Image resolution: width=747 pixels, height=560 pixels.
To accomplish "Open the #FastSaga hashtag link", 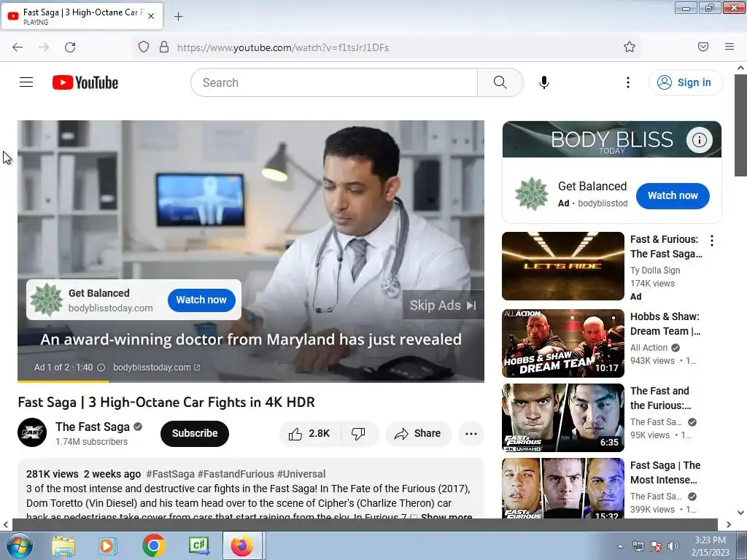I will pyautogui.click(x=170, y=474).
